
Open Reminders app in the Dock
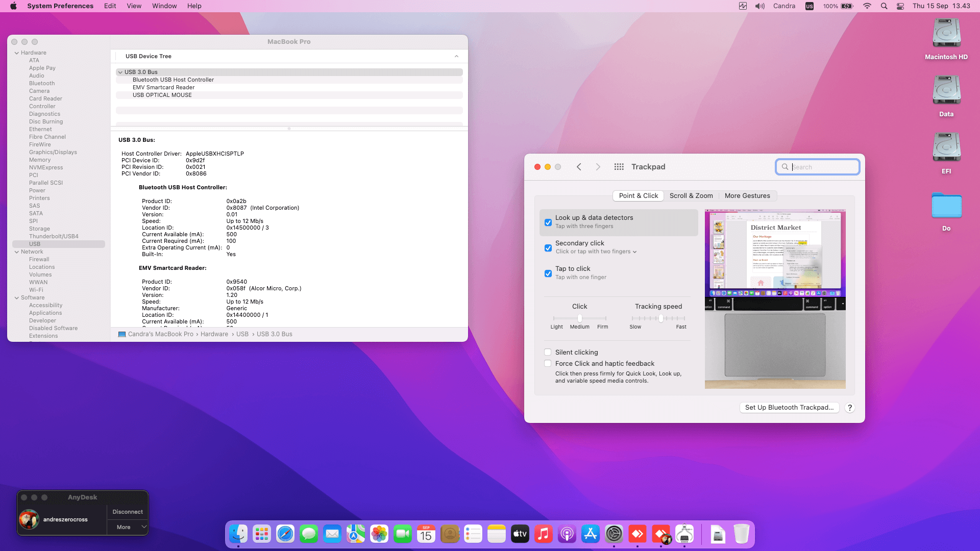(473, 534)
